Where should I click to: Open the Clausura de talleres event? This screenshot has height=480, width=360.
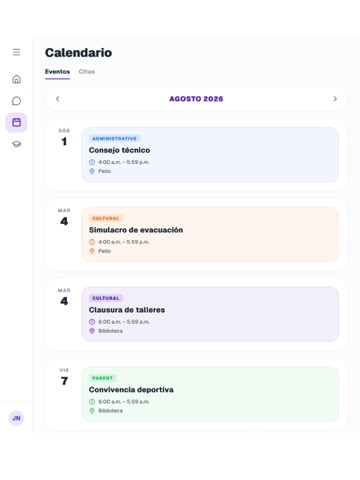click(210, 314)
